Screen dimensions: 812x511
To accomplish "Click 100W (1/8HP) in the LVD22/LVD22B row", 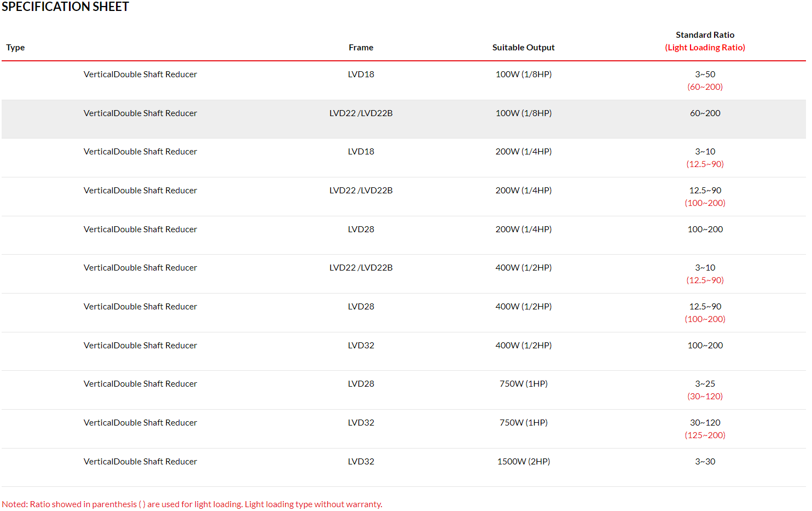I will (x=524, y=113).
